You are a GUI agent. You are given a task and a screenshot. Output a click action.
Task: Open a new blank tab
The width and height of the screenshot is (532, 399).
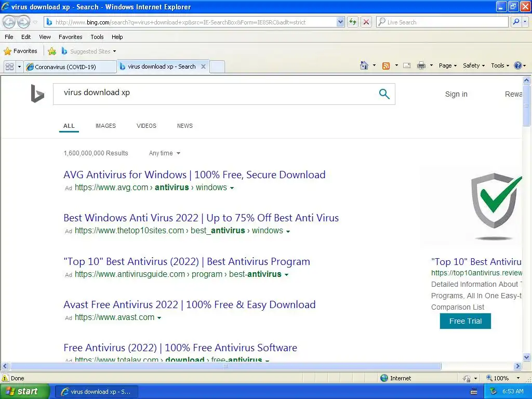coord(217,66)
